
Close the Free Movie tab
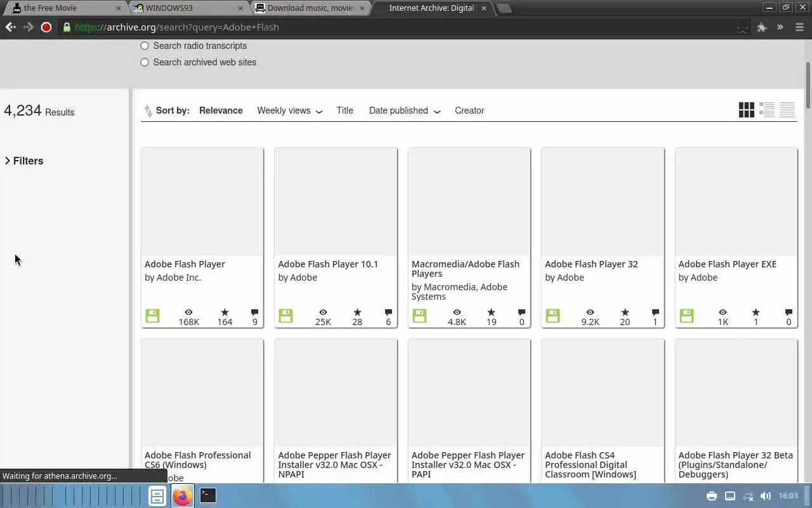point(118,8)
